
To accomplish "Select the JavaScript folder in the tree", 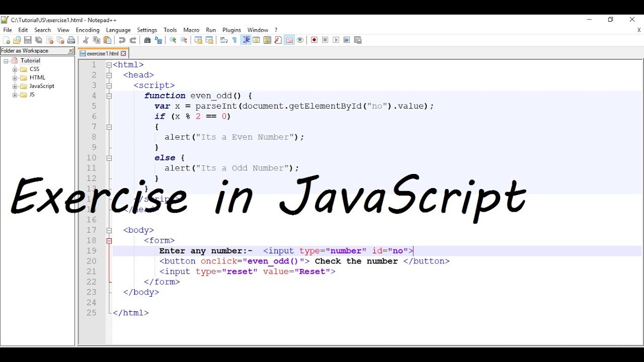I will (x=42, y=86).
